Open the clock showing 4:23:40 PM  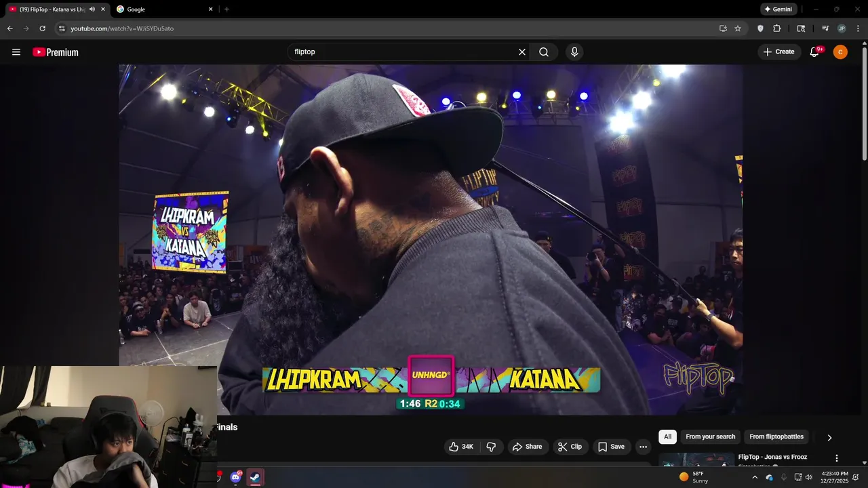[834, 477]
